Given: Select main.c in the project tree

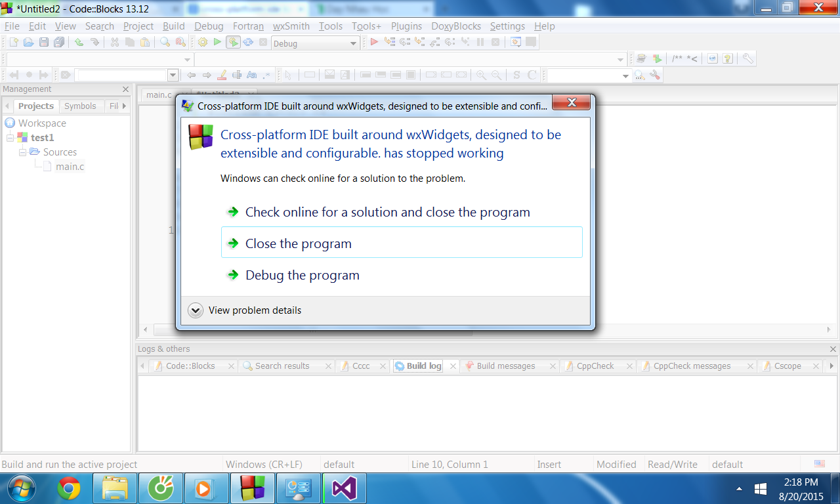Looking at the screenshot, I should click(70, 167).
